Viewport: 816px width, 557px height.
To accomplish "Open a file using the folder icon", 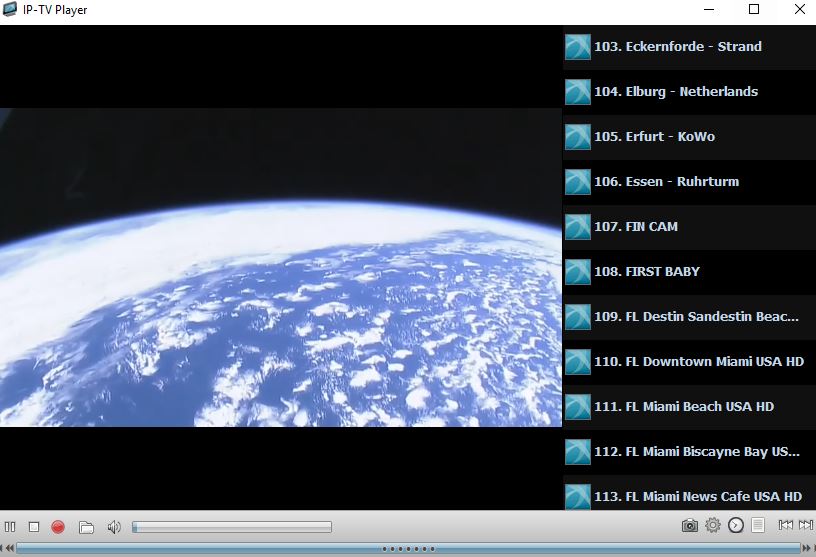I will coord(86,527).
